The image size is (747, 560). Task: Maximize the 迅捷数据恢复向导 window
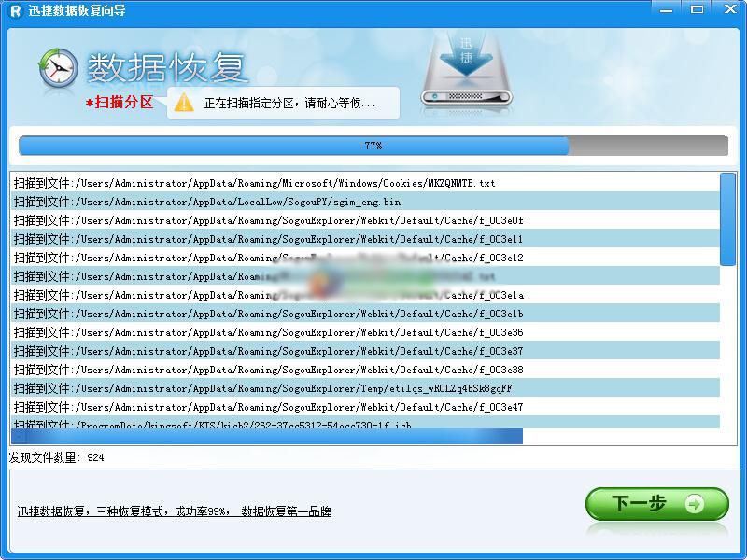(x=697, y=9)
